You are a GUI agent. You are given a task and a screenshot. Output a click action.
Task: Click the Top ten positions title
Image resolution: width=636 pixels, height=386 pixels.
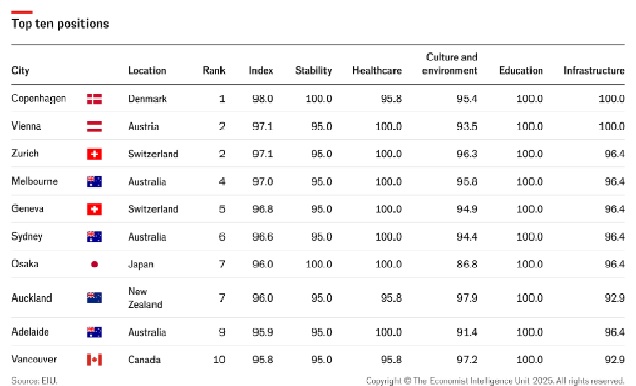(x=60, y=24)
